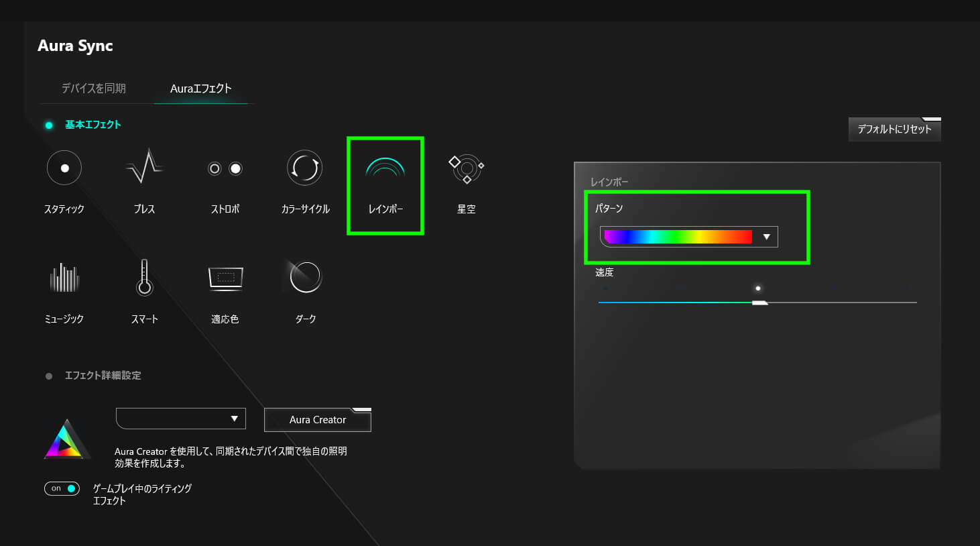980x546 pixels.
Task: Choose the ストロボ strobe effect icon
Action: [225, 168]
